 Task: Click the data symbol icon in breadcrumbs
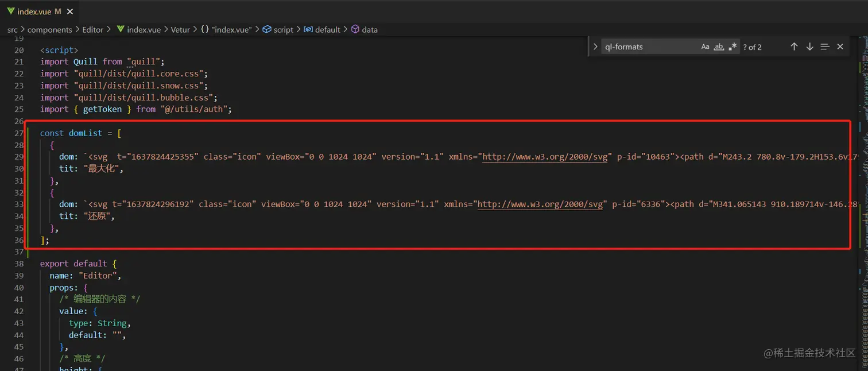click(355, 29)
